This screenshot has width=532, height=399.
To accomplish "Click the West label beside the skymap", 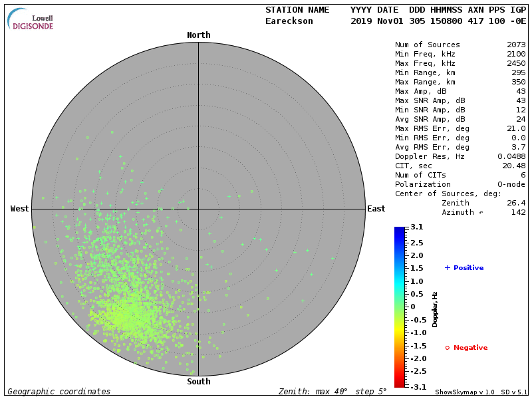I will click(x=20, y=209).
